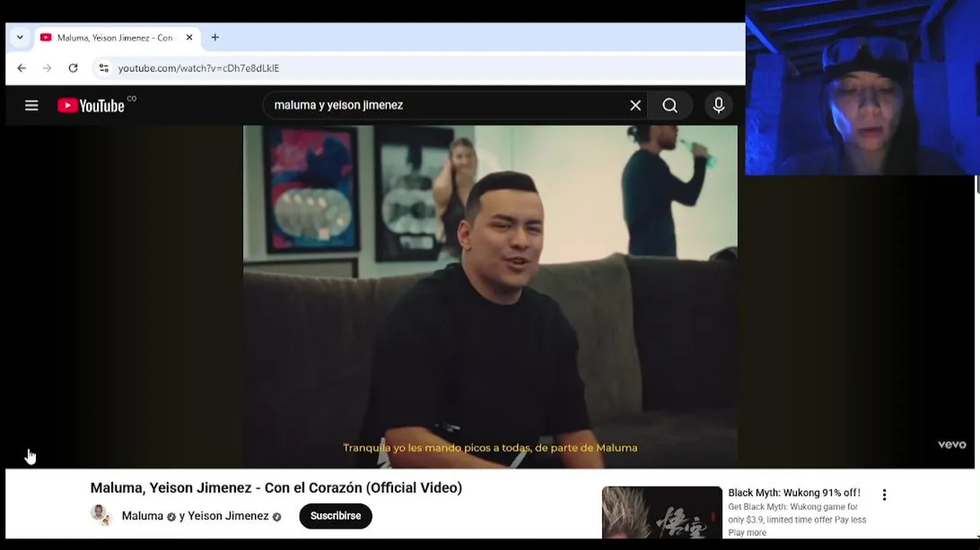This screenshot has height=550, width=980.
Task: Open site information icon in address bar
Action: pyautogui.click(x=104, y=68)
